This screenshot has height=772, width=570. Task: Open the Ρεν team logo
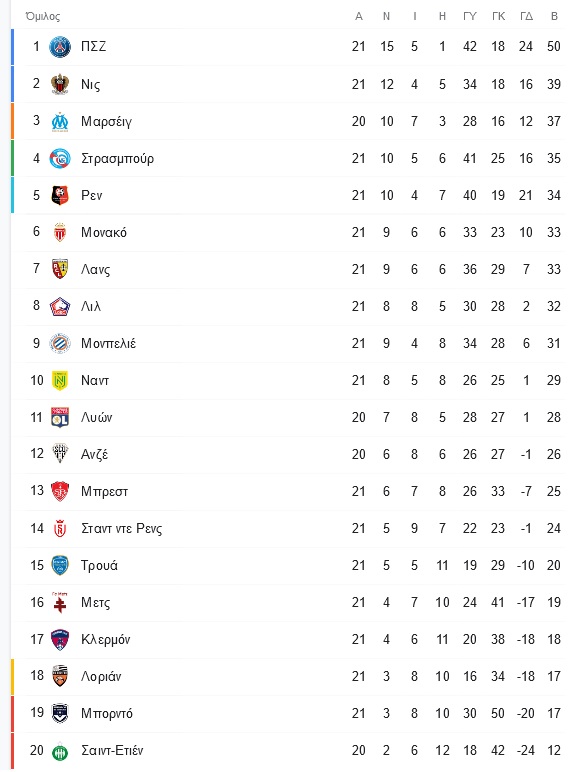coord(60,195)
